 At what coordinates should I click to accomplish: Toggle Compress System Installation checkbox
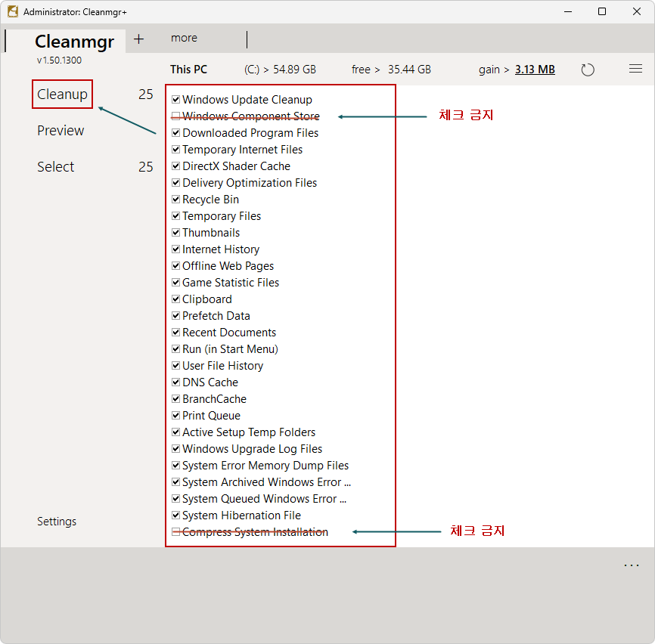[176, 531]
